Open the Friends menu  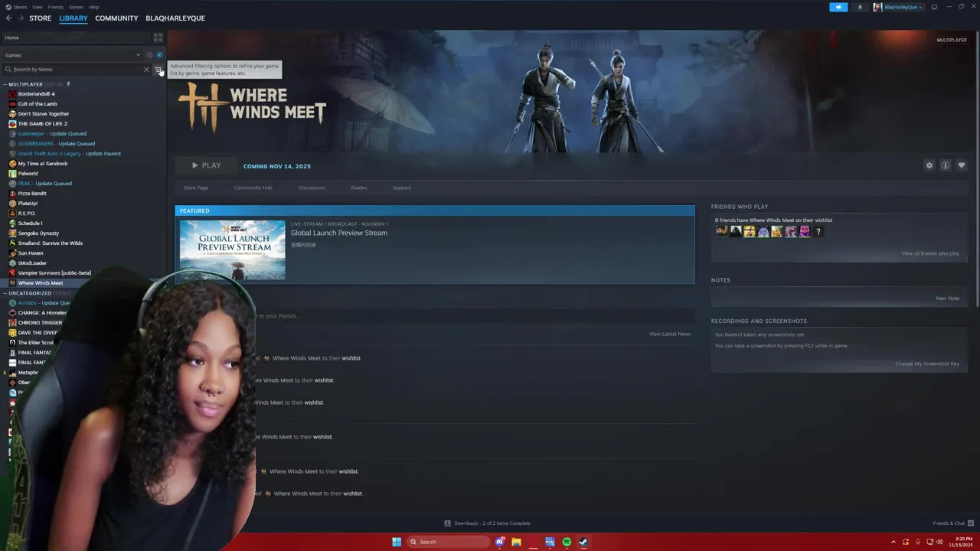[56, 7]
